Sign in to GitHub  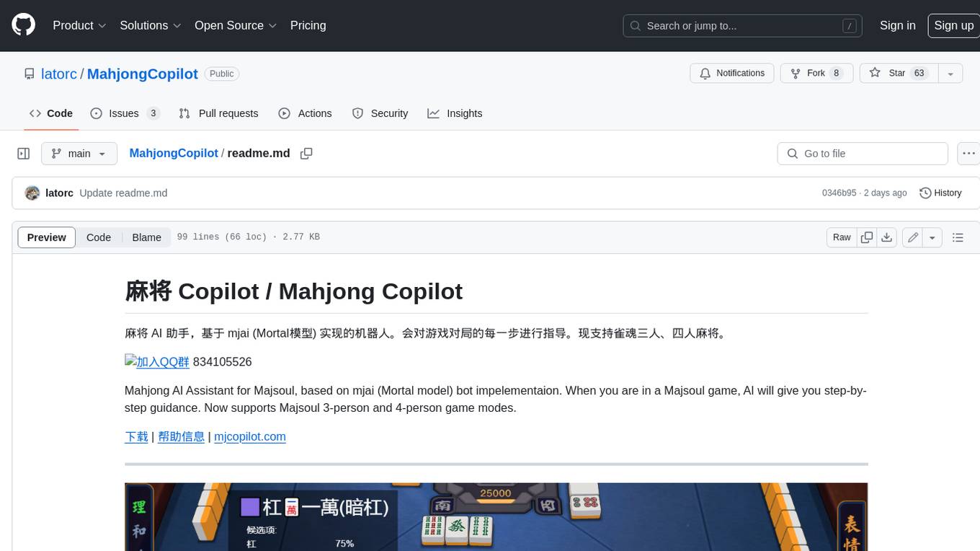pyautogui.click(x=897, y=25)
